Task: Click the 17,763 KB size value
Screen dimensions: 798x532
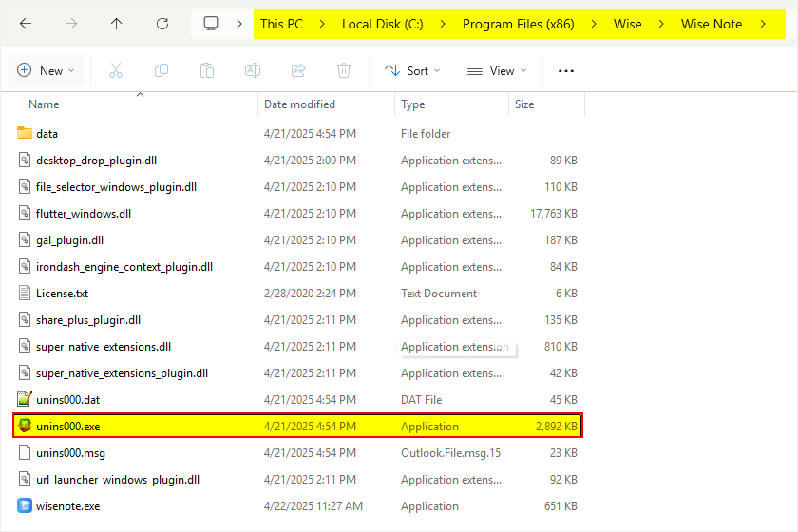Action: (554, 214)
